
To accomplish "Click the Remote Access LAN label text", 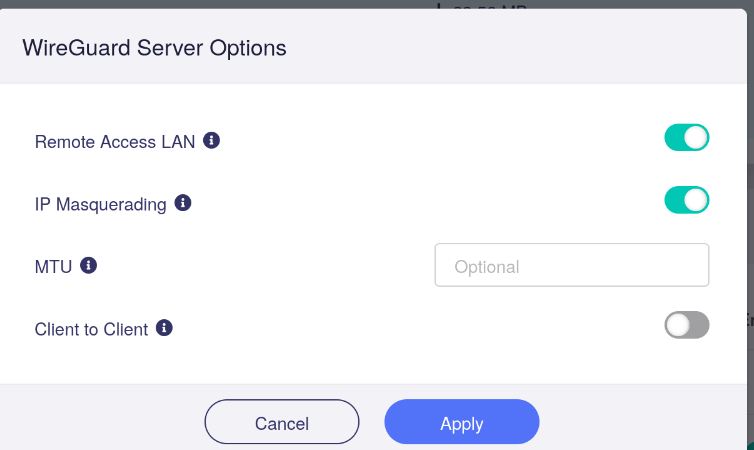I will (115, 142).
